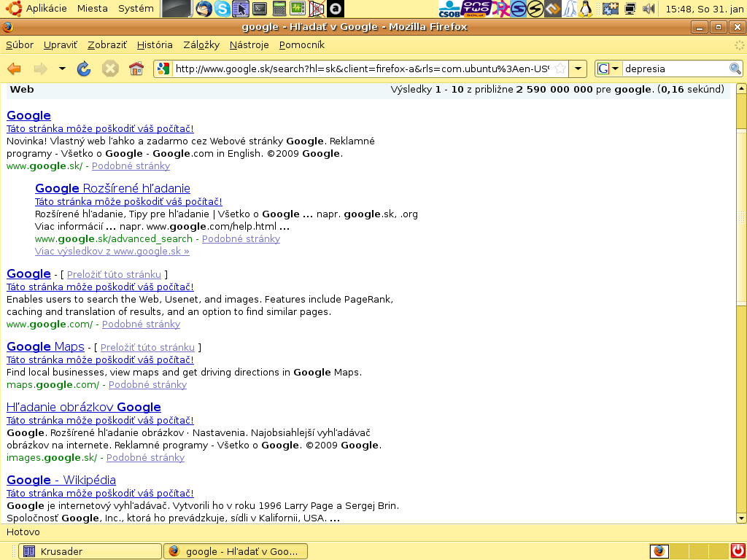Image resolution: width=747 pixels, height=560 pixels.
Task: Open the first 'Google' search result title
Action: click(28, 115)
